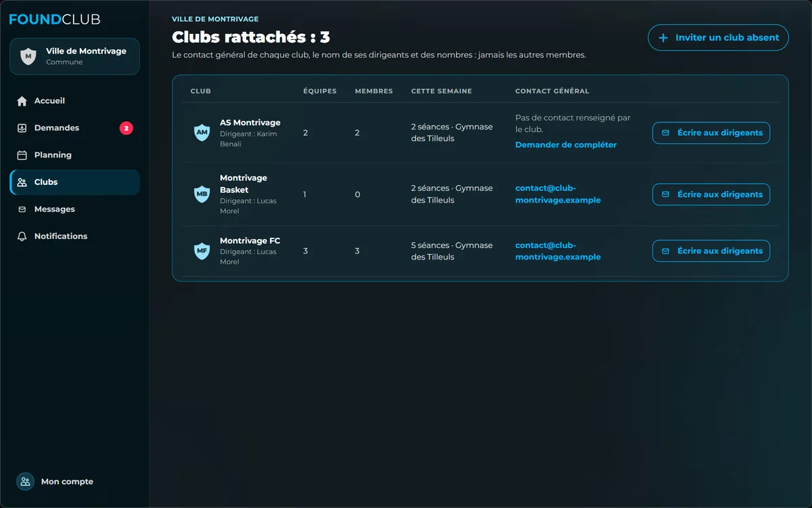Click the Clubs people icon
The image size is (812, 508).
(x=22, y=182)
